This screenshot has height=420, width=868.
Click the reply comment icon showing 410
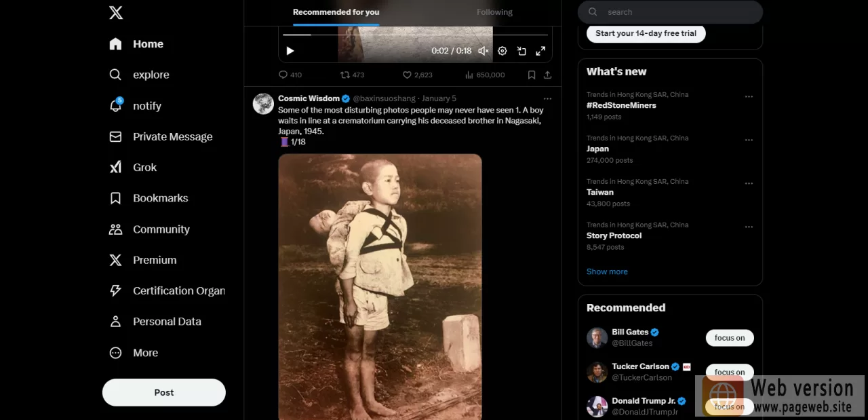click(283, 75)
